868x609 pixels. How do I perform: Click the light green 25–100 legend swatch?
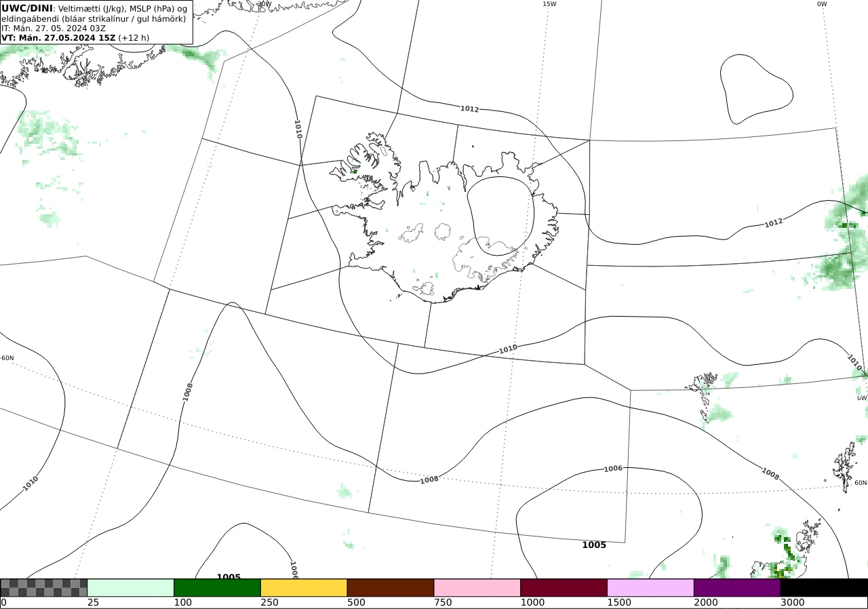pos(131,587)
